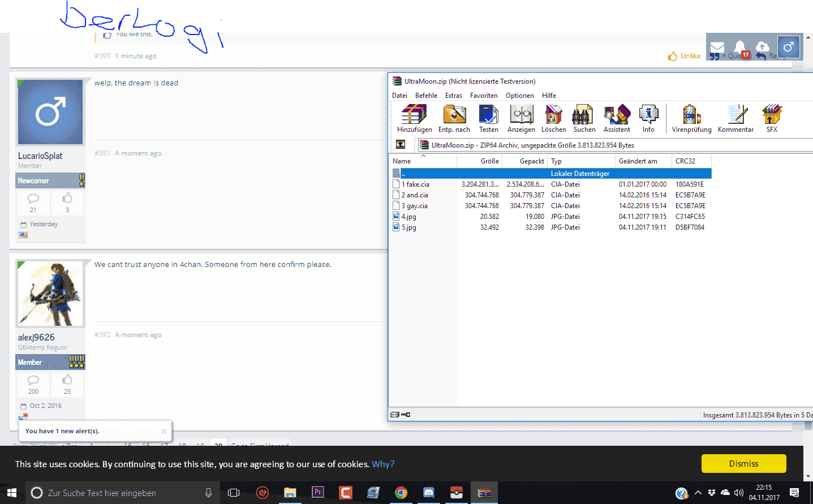Open the user avatar menu in forum header

click(x=789, y=47)
